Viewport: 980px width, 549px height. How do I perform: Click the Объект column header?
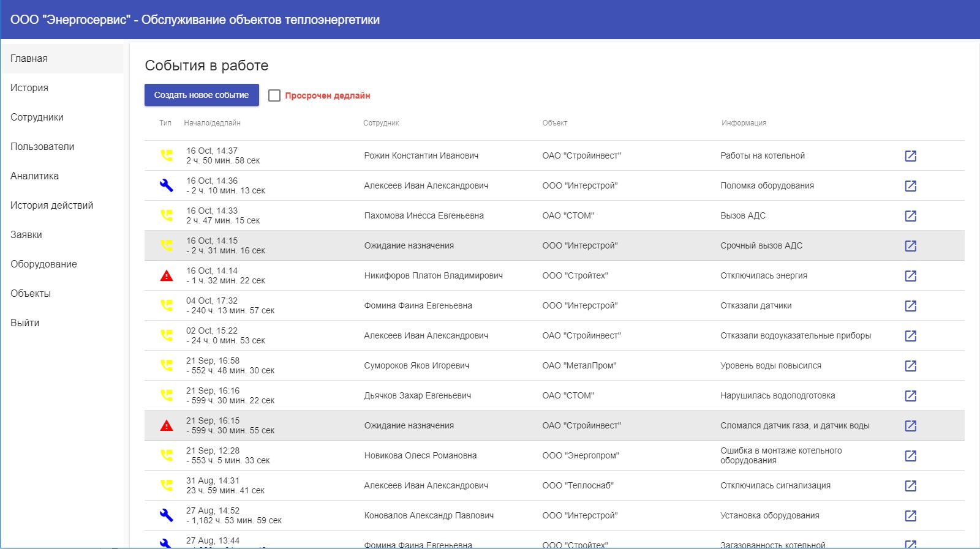point(555,123)
